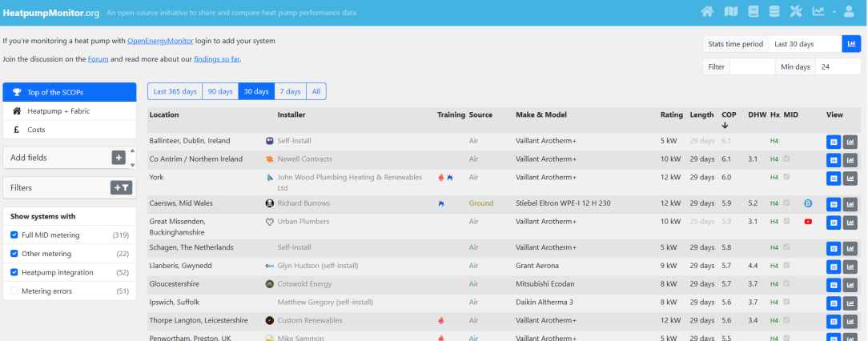Enable Metering errors checkbox
Image resolution: width=868 pixels, height=341 pixels.
(14, 291)
